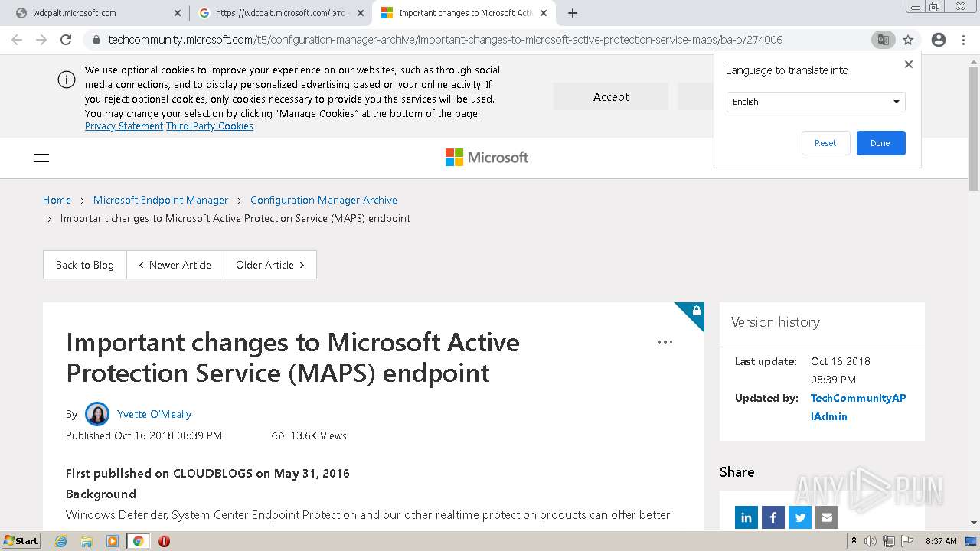Go to Newer Article
The width and height of the screenshot is (980, 551).
(x=175, y=265)
